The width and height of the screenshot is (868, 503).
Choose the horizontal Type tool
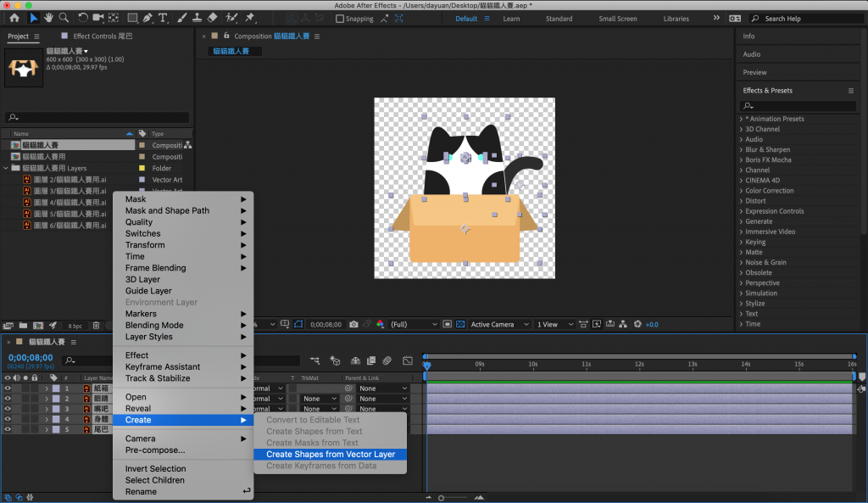[x=163, y=18]
